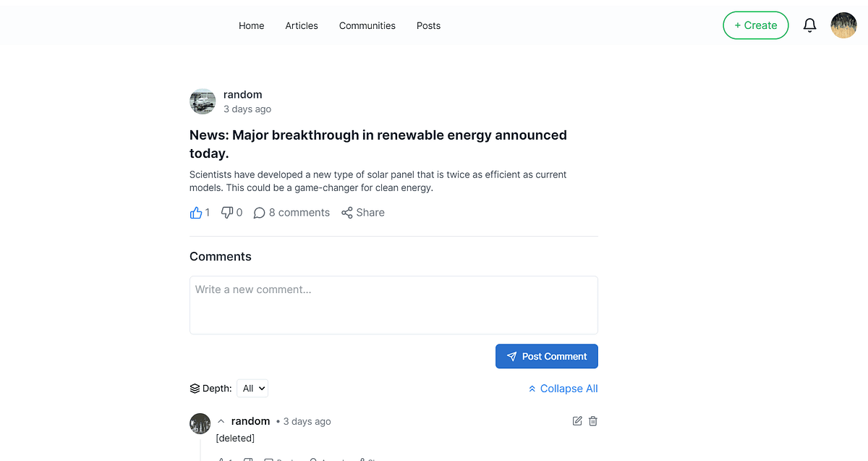Delete random's comment via trash icon

tap(592, 420)
